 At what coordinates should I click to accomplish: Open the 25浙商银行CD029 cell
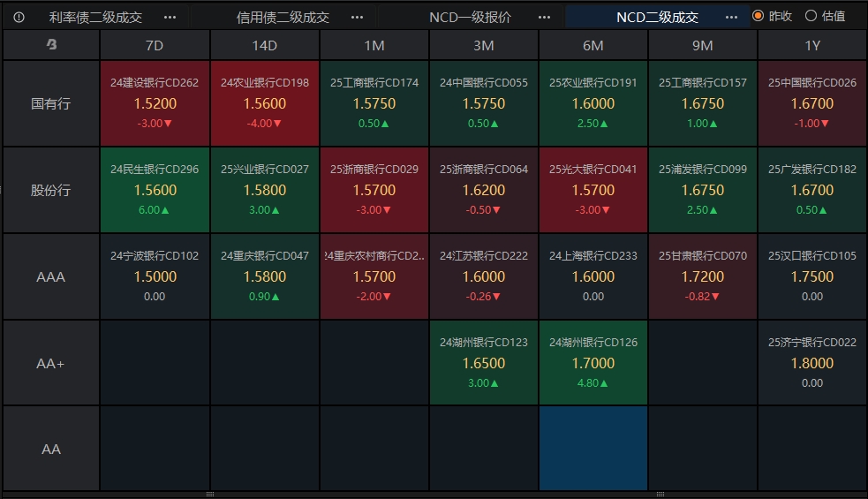coord(374,190)
